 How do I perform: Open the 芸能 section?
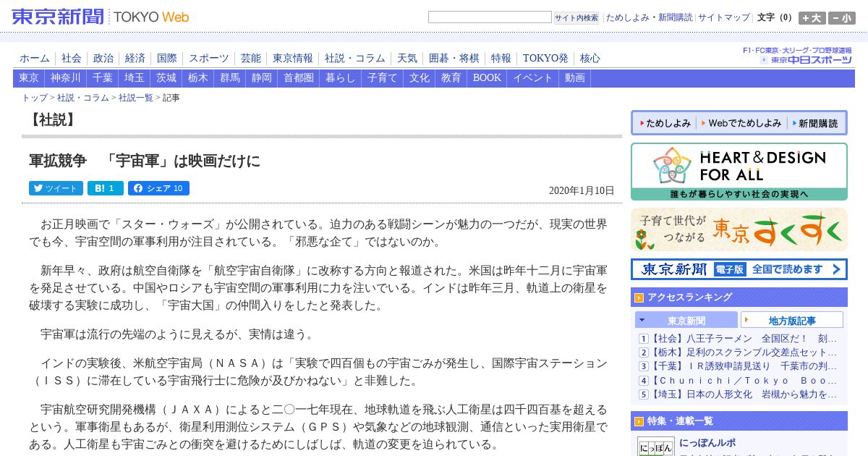point(251,58)
